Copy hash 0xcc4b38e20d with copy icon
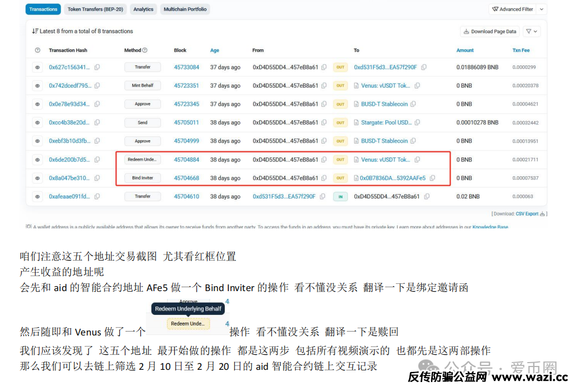The image size is (576, 392). (x=97, y=123)
